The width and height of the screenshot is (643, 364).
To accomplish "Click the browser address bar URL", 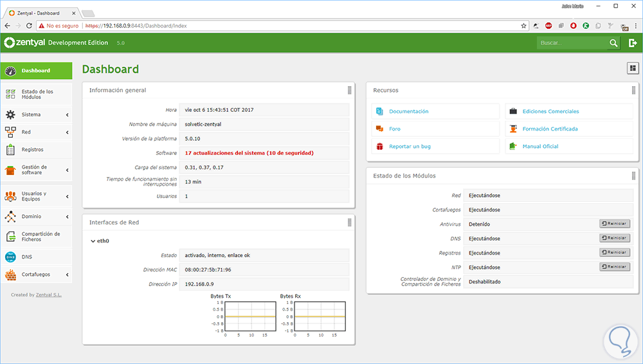I will point(136,26).
